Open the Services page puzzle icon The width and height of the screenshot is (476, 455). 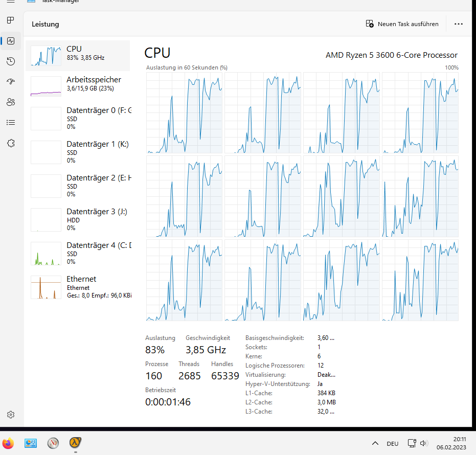(x=11, y=143)
